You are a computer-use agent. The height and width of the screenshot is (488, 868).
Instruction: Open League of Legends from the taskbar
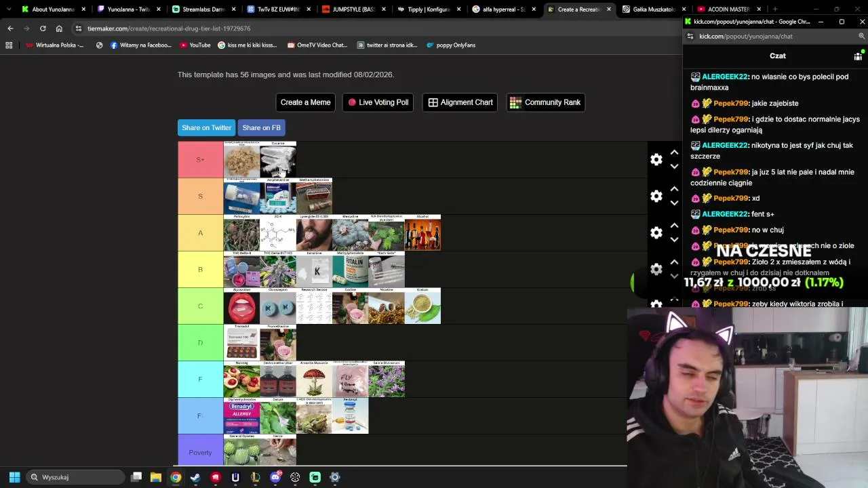pos(255,477)
